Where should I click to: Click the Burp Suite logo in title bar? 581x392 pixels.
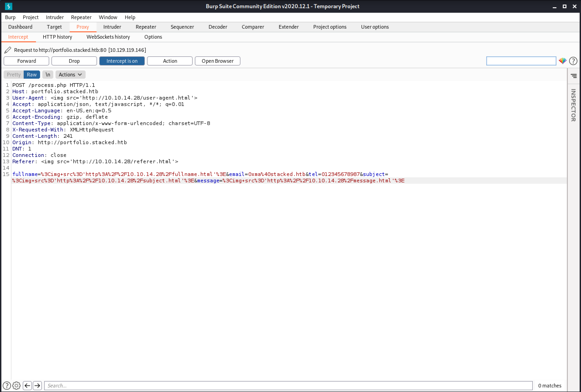[8, 6]
